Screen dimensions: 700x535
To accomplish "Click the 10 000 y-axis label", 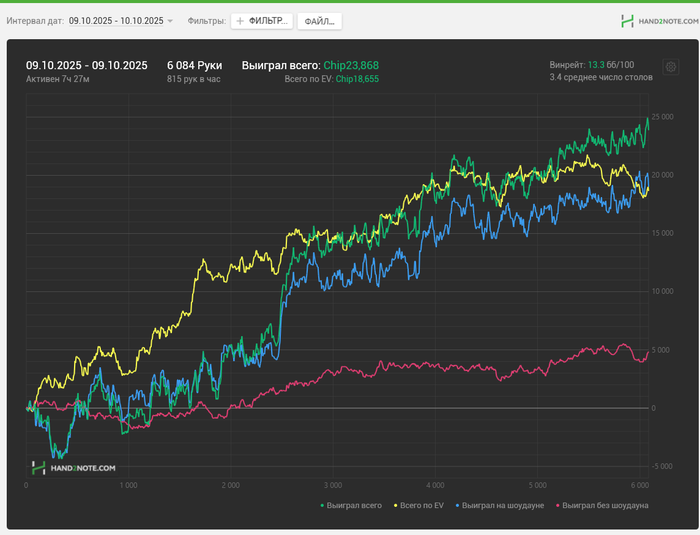I will (x=662, y=291).
